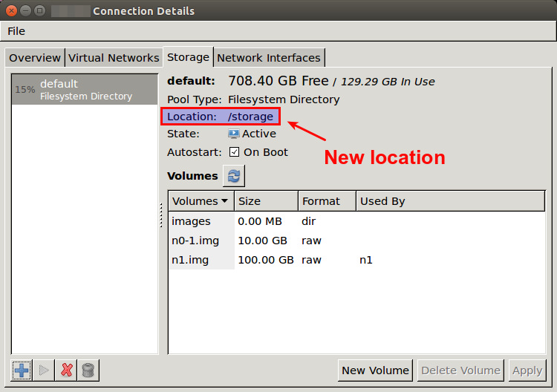557x392 pixels.
Task: Sort the list by Size column
Action: [266, 201]
